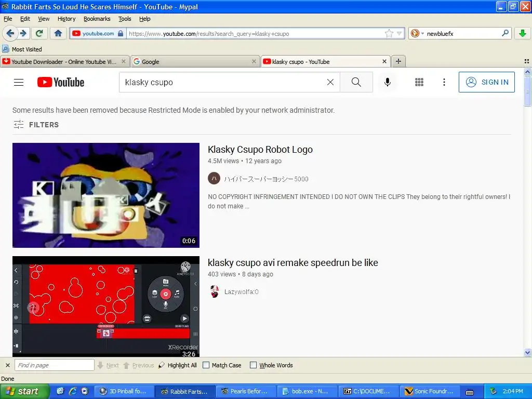Viewport: 532px width, 399px height.
Task: Open the YouTube hamburger guide menu
Action: coord(19,82)
